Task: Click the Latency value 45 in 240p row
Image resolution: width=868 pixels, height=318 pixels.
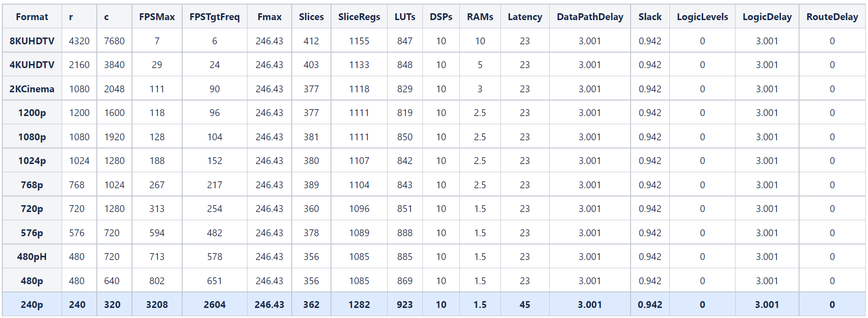Action: click(x=525, y=305)
